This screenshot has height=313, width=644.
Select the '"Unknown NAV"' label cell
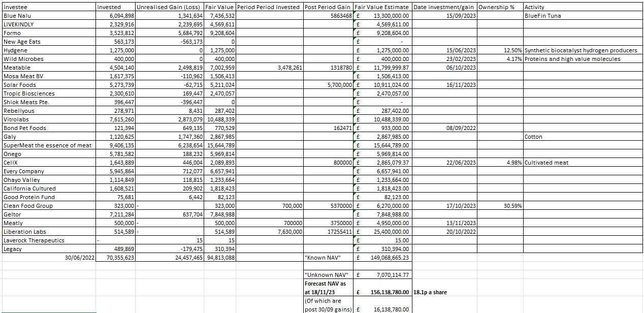[328, 275]
